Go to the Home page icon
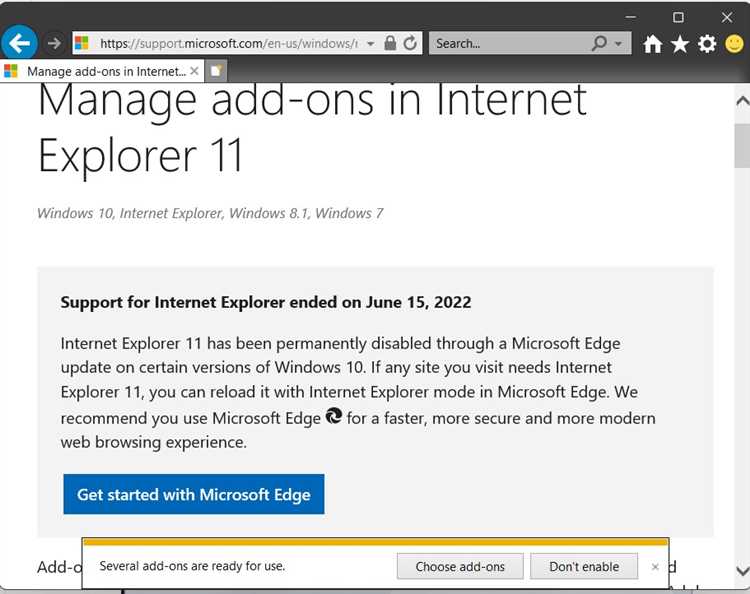 (653, 44)
